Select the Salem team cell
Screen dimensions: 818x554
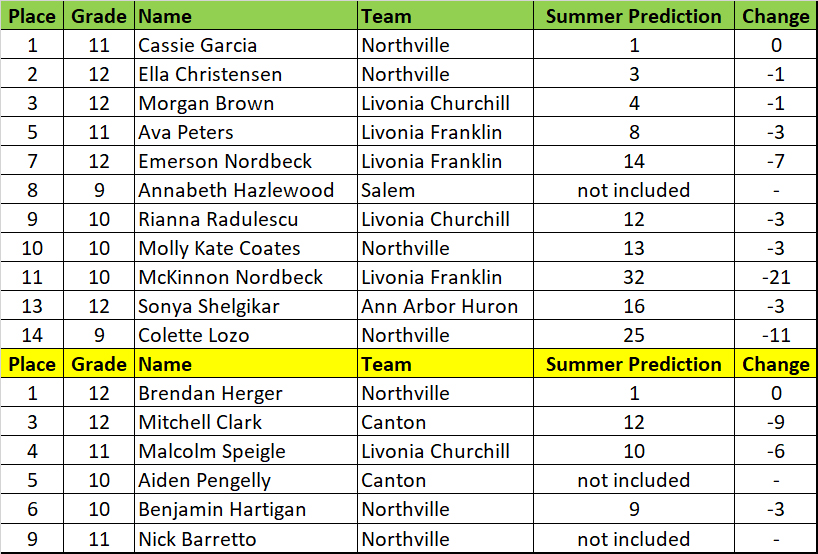click(389, 190)
